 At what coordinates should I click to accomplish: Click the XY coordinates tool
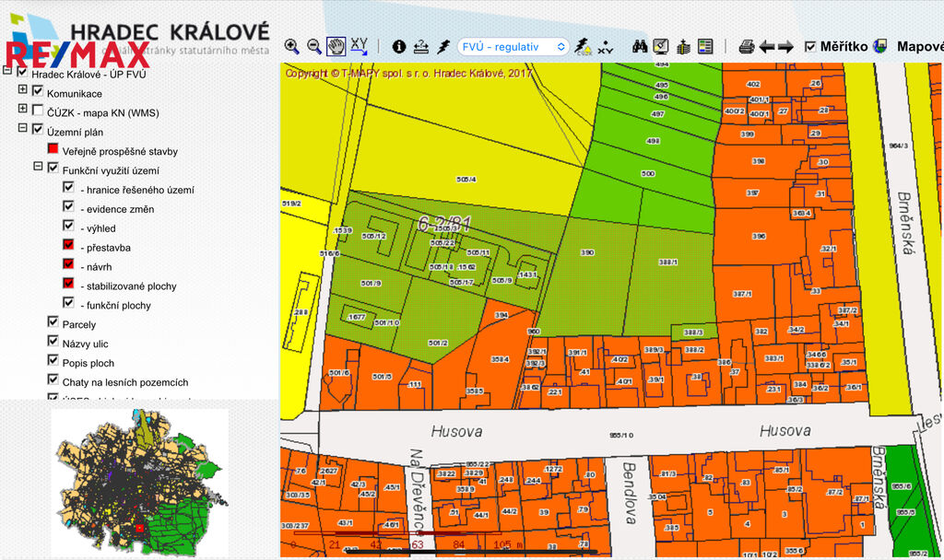tap(360, 46)
